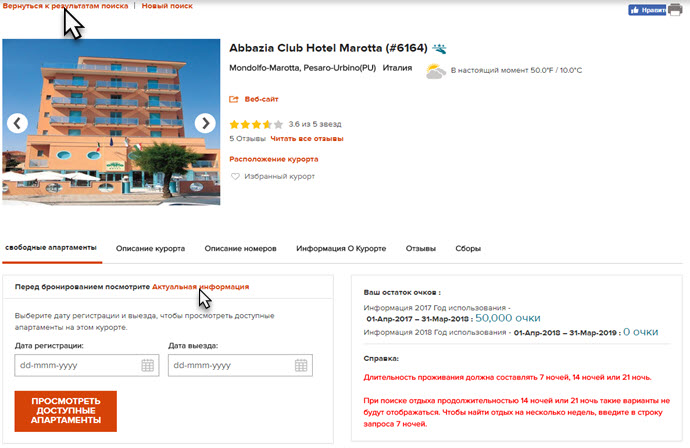Image resolution: width=690 pixels, height=448 pixels.
Task: Show previous hotel photo arrow
Action: pyautogui.click(x=18, y=123)
